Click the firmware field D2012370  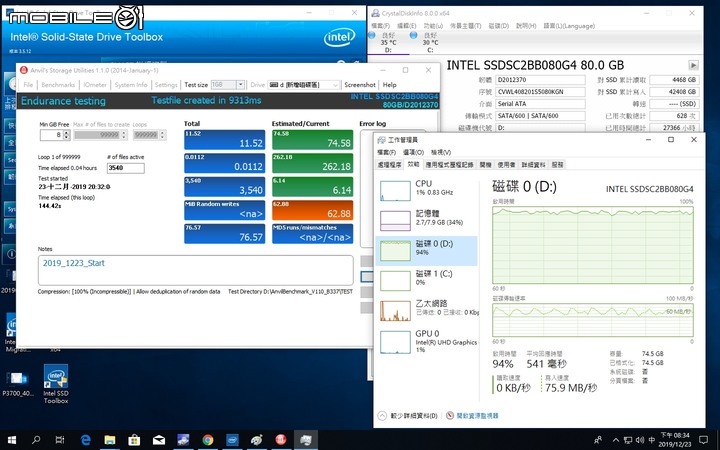click(x=540, y=80)
